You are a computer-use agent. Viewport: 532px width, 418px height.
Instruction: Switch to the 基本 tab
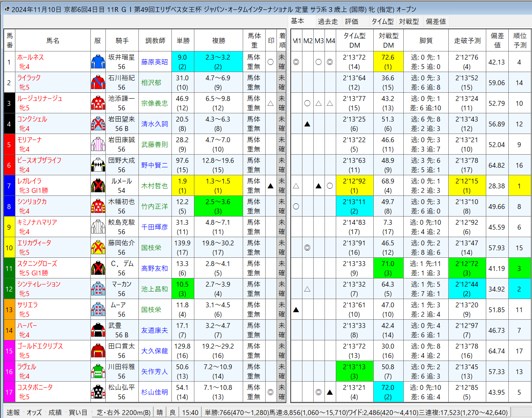298,21
